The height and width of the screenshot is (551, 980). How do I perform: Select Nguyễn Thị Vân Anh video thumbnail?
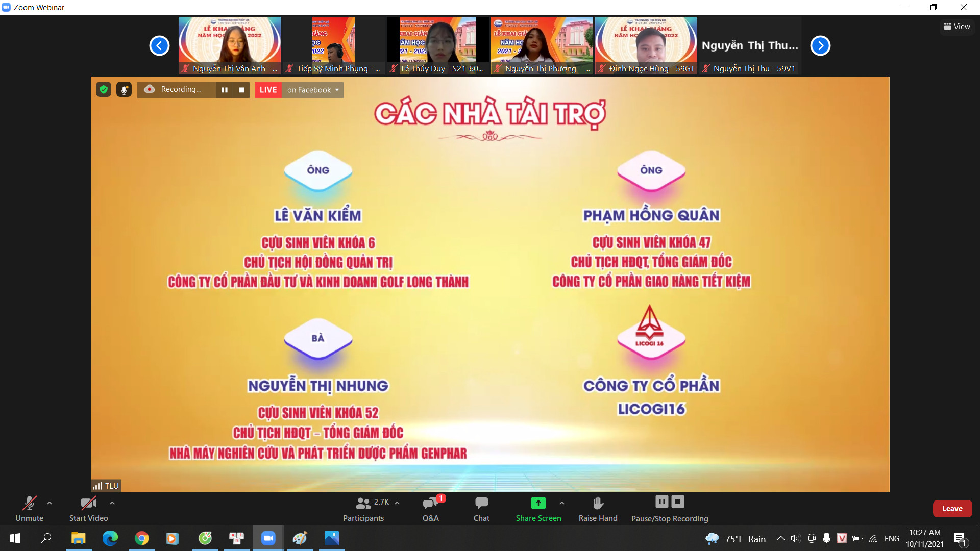[x=229, y=46]
